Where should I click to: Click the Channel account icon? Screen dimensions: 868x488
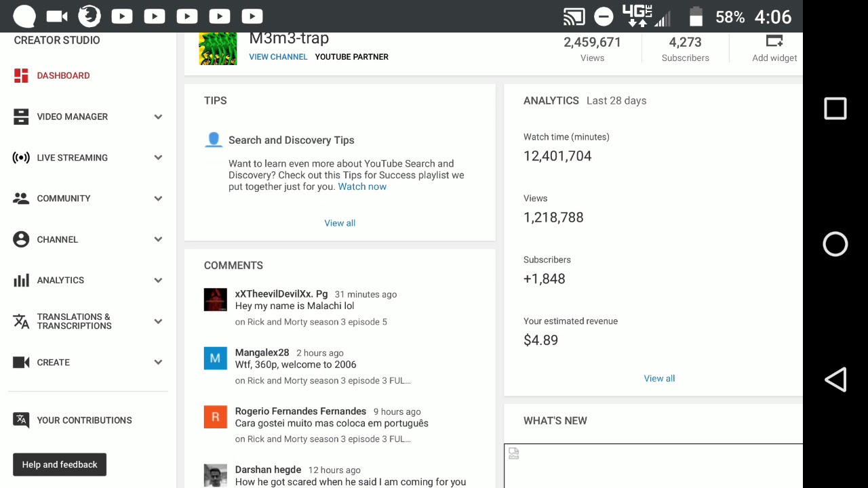pyautogui.click(x=21, y=239)
